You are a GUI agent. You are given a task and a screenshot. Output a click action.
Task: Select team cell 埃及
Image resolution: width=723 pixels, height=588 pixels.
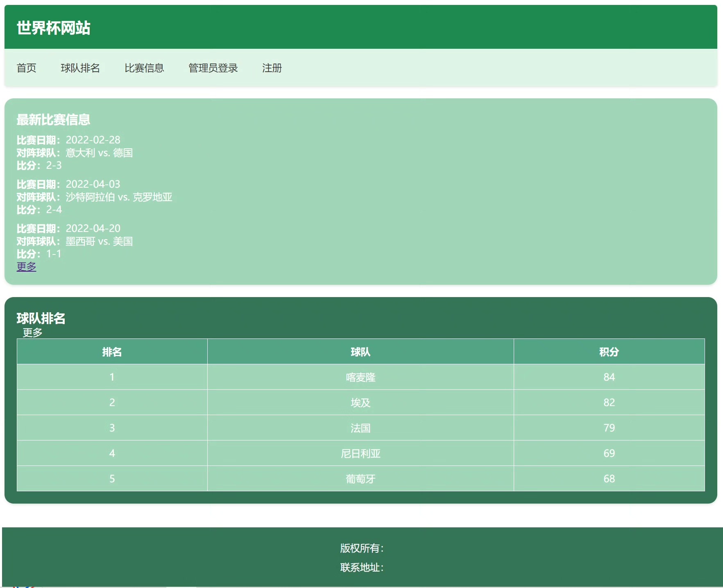[360, 402]
